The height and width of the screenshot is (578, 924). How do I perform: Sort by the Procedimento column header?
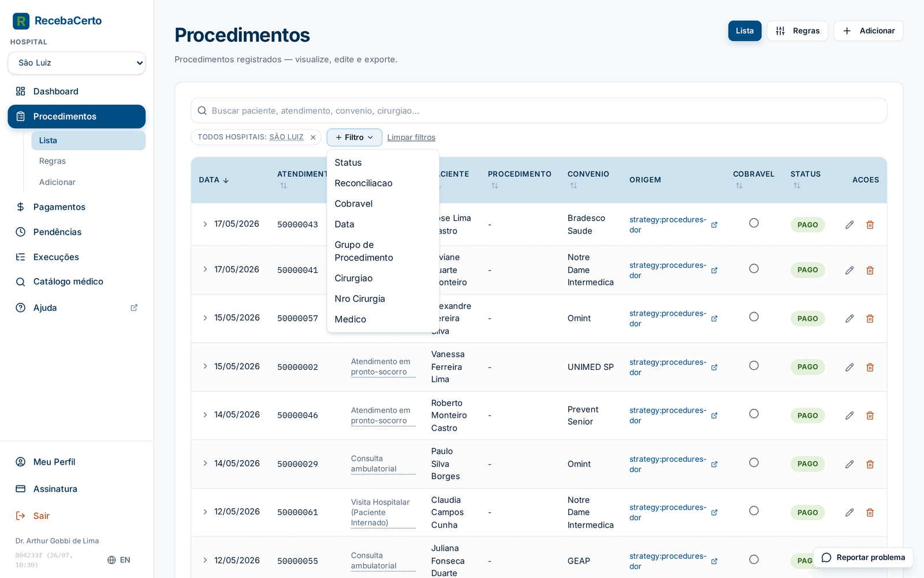pyautogui.click(x=520, y=180)
